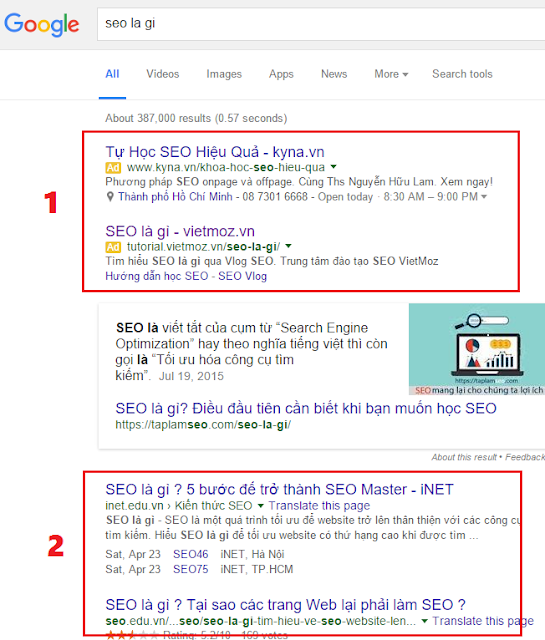Expand the More dropdown menu
The width and height of the screenshot is (545, 640).
tap(391, 74)
